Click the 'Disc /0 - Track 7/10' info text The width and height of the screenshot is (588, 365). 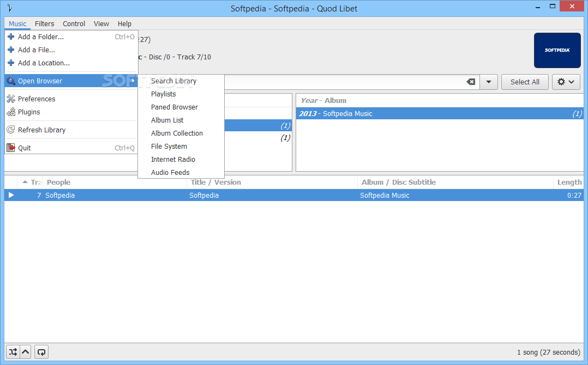[x=180, y=57]
